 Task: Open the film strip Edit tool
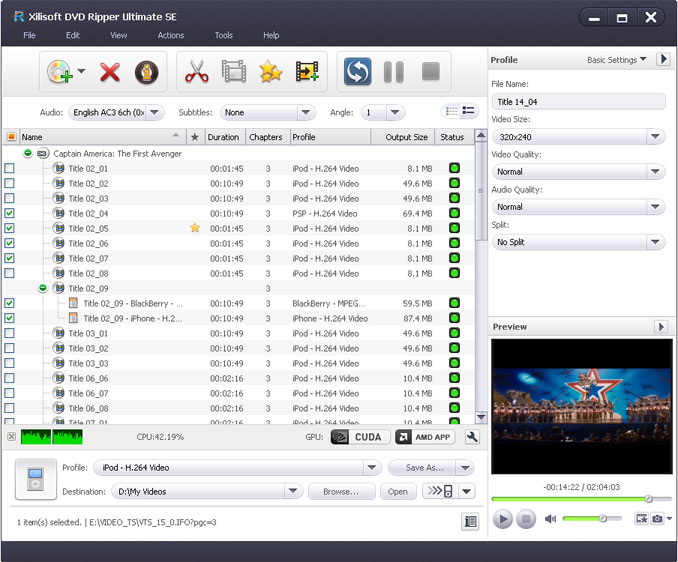[x=234, y=72]
